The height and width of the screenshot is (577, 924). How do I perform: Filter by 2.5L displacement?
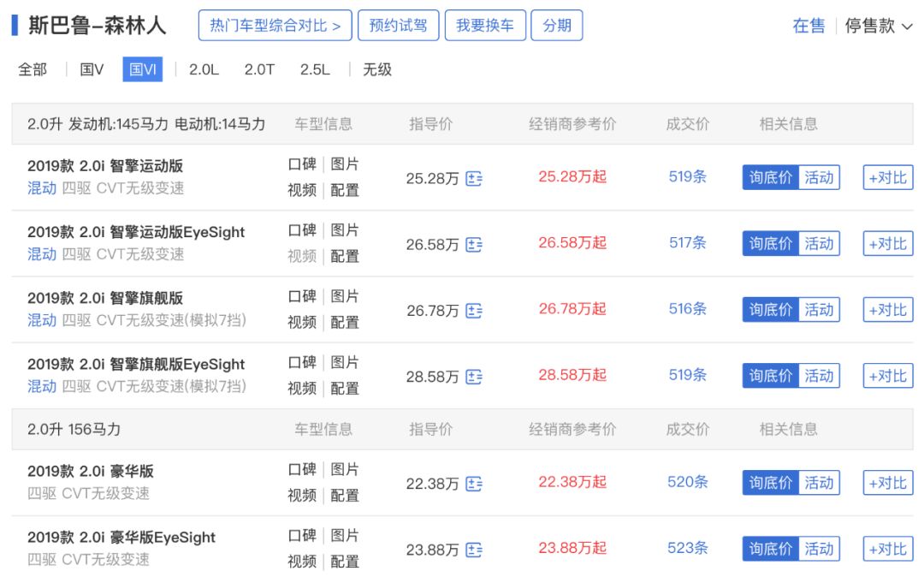315,69
